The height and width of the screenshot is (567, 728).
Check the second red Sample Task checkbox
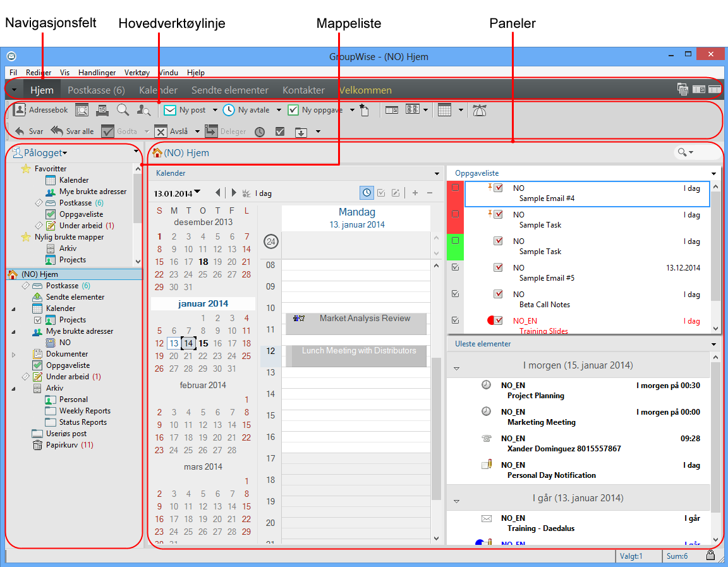coord(456,214)
